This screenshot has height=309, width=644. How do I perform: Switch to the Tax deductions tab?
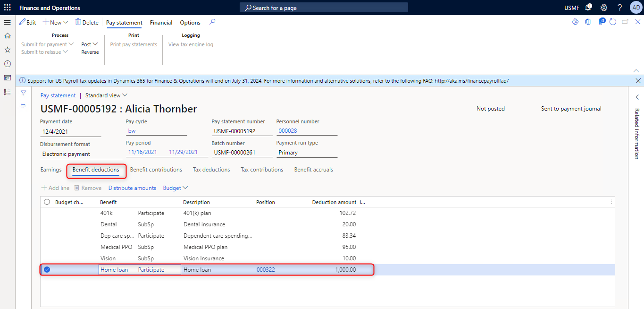pos(211,170)
